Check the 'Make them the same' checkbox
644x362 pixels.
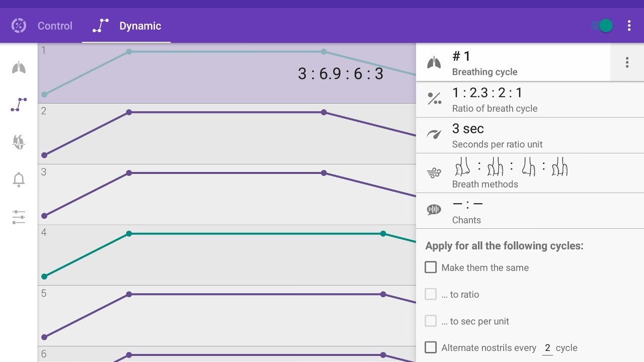pyautogui.click(x=431, y=267)
